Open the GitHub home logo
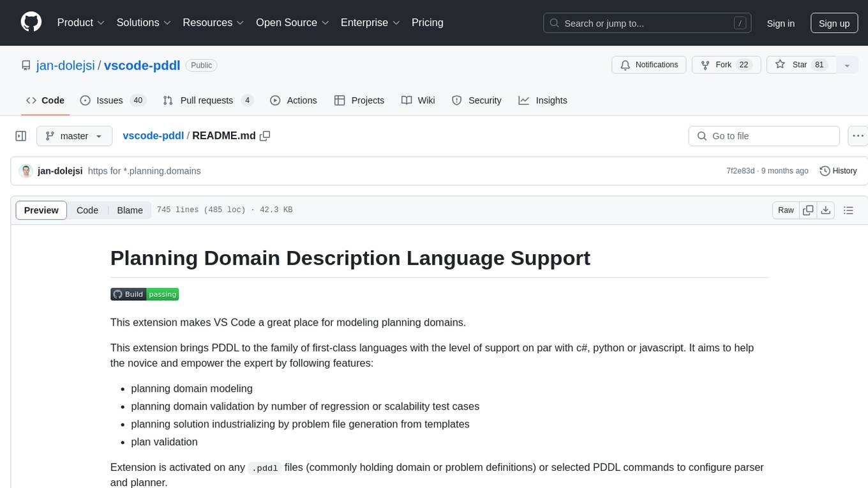Screen dimensions: 868x488 coord(31,22)
